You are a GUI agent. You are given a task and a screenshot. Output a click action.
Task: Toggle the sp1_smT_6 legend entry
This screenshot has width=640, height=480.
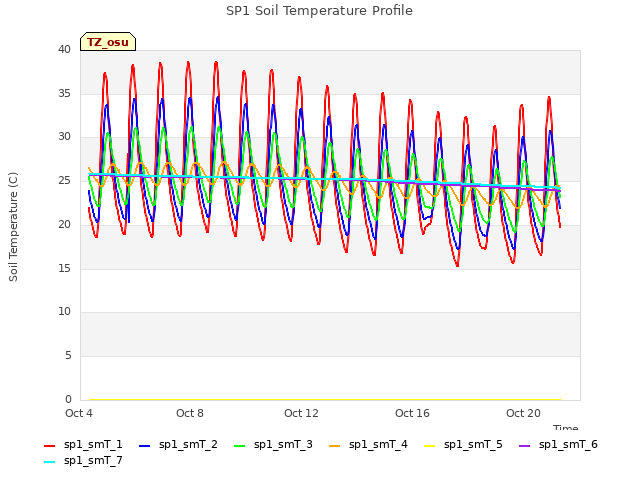coord(558,444)
